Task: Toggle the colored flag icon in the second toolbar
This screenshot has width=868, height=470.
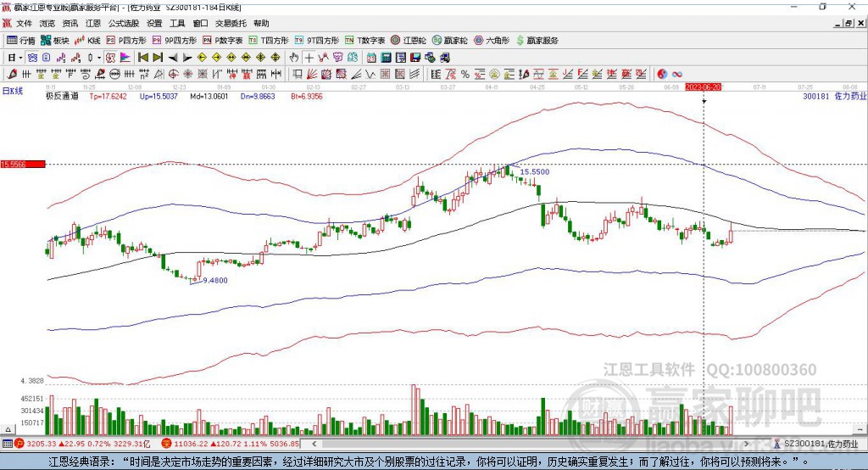Action: (x=125, y=58)
